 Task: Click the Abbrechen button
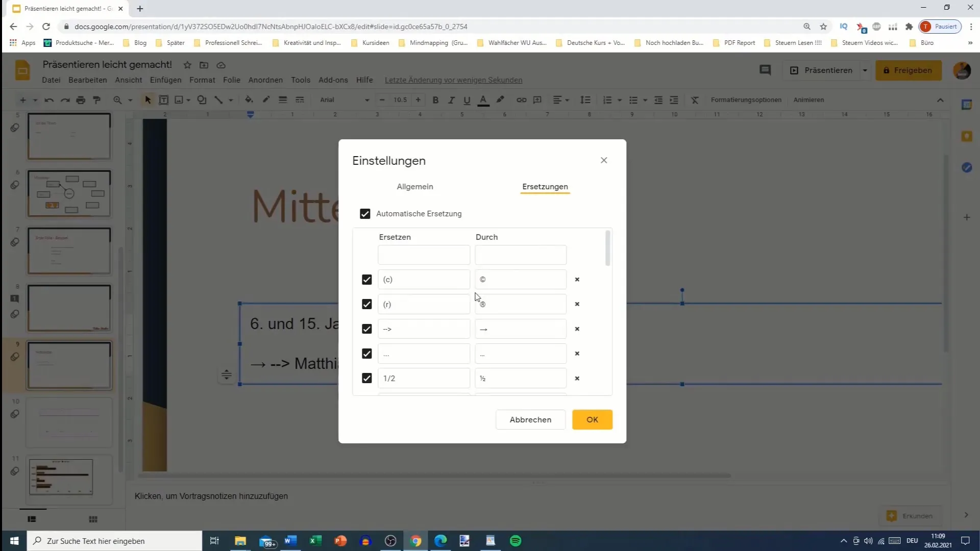530,419
